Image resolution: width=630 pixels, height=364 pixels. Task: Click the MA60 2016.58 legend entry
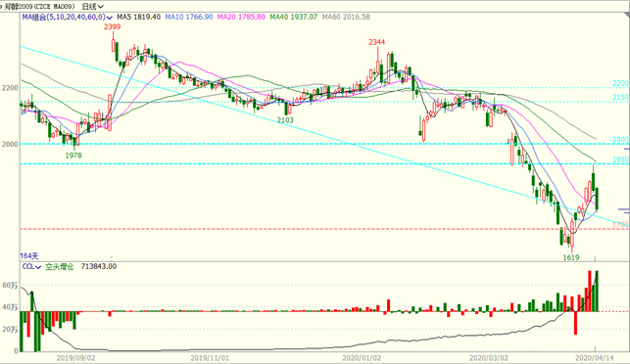[346, 17]
